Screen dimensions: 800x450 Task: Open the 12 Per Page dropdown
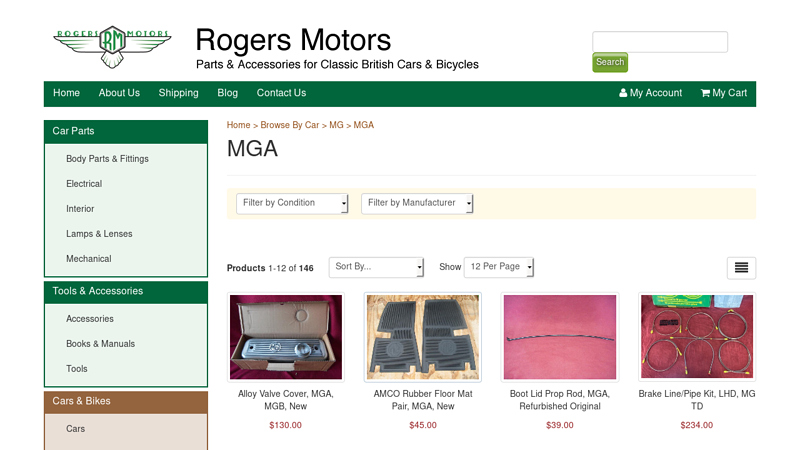[498, 267]
